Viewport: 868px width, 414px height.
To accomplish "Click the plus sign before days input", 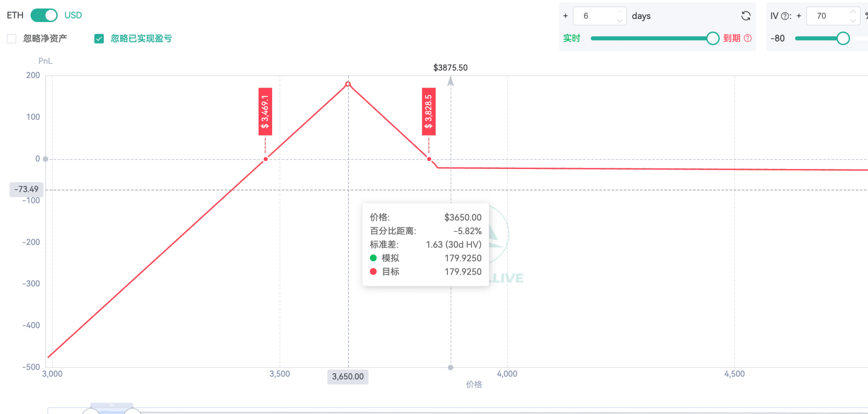I will 566,16.
